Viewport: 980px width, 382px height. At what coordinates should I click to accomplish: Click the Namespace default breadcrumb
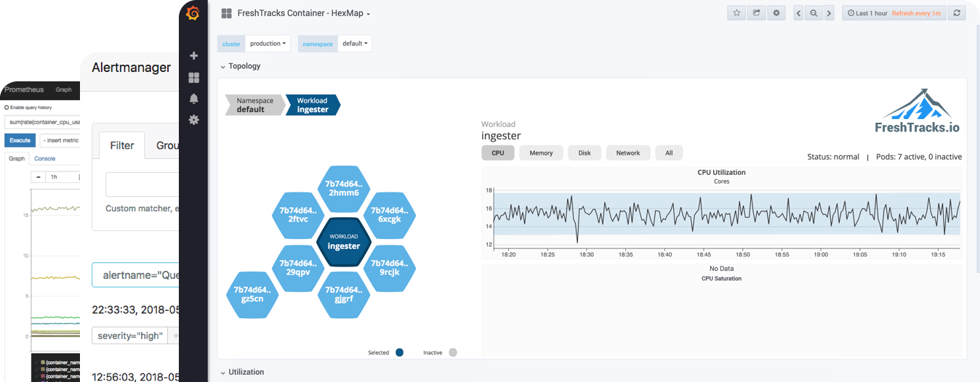click(x=254, y=105)
